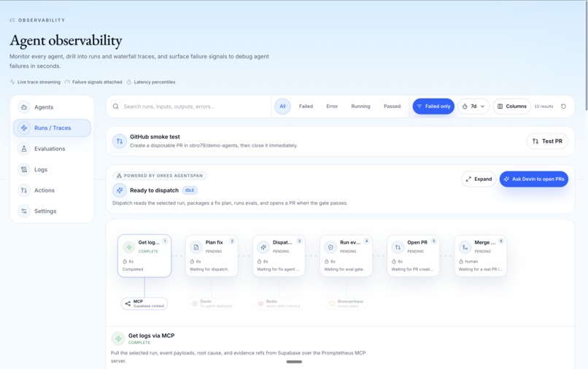Focus the search runs input field
Screen dimensions: 588x369
click(x=189, y=106)
